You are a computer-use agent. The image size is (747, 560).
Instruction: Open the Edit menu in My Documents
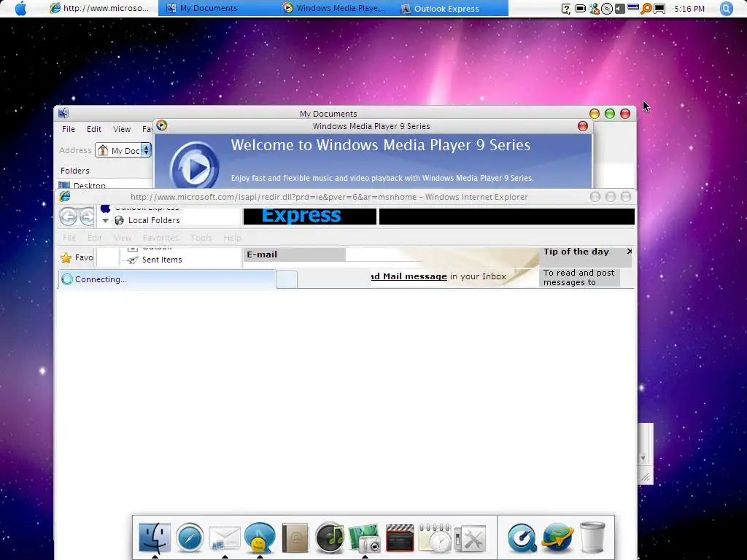tap(94, 129)
